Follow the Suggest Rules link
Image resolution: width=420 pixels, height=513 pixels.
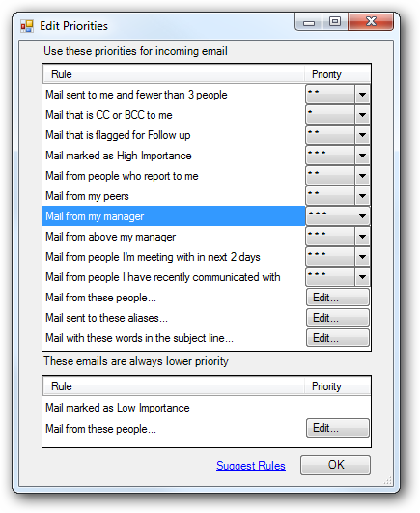pyautogui.click(x=251, y=466)
